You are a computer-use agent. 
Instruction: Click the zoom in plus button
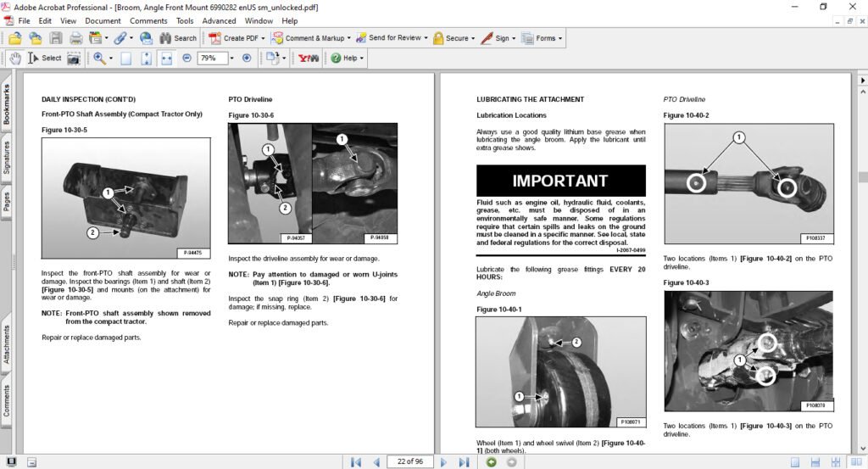click(x=247, y=59)
